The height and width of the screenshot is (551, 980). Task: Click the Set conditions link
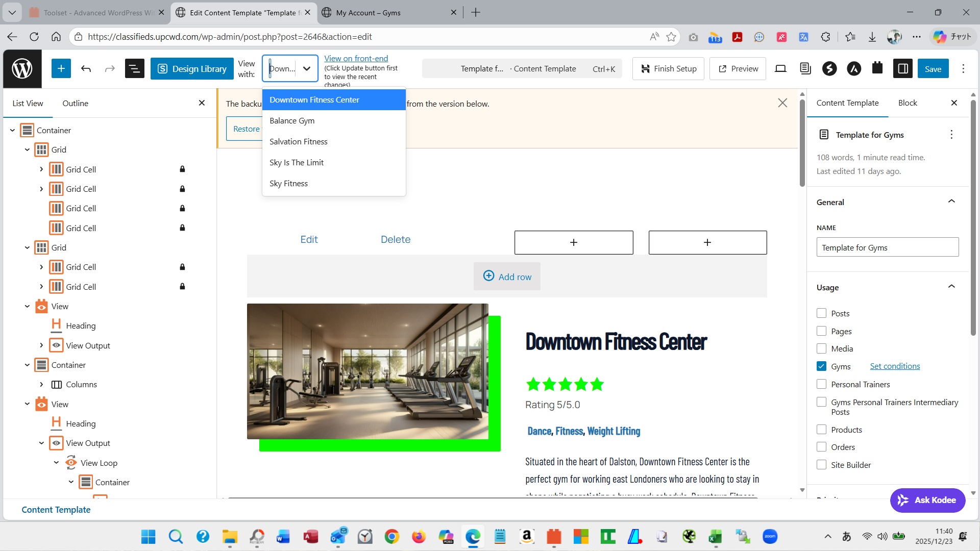(895, 366)
